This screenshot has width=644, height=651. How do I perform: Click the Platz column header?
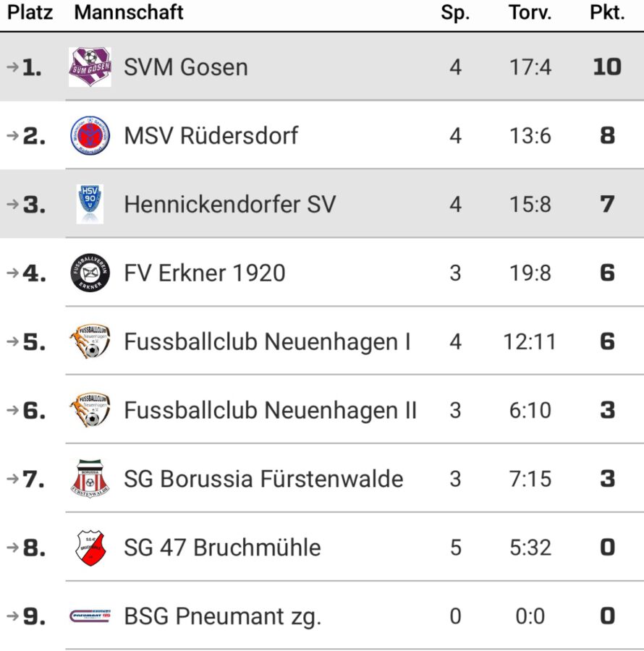click(x=30, y=12)
